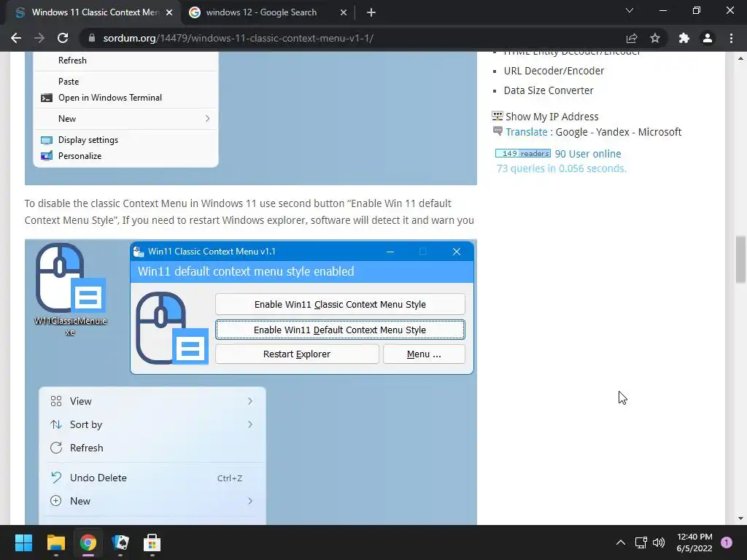This screenshot has height=560, width=747.
Task: Reload the sordum.org page
Action: pos(63,38)
